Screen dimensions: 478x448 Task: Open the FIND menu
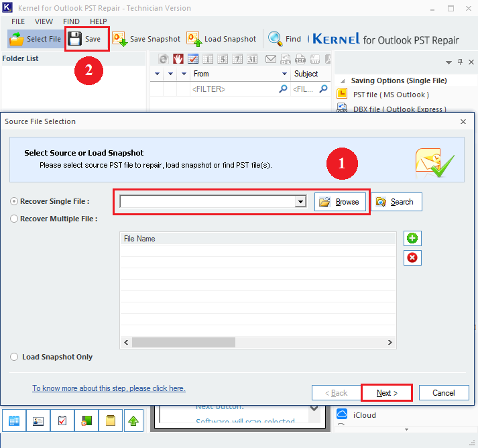71,21
